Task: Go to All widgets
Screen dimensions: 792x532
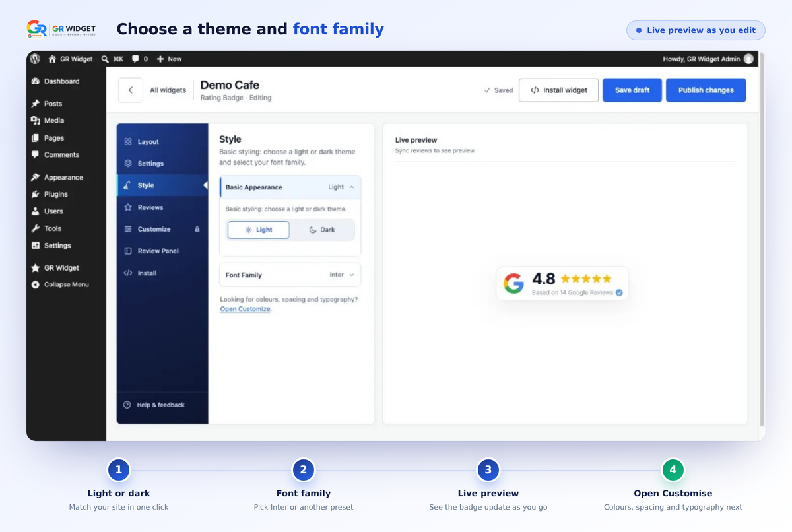Action: coord(168,90)
